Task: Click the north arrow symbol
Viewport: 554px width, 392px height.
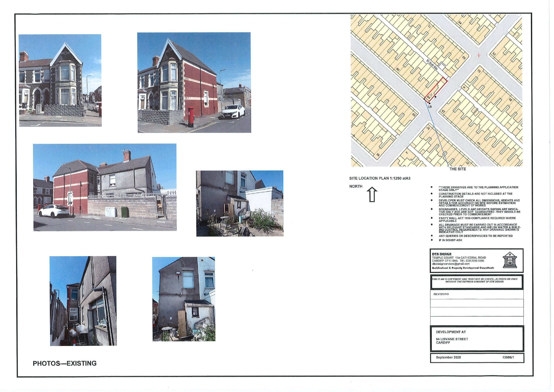Action: click(x=372, y=195)
